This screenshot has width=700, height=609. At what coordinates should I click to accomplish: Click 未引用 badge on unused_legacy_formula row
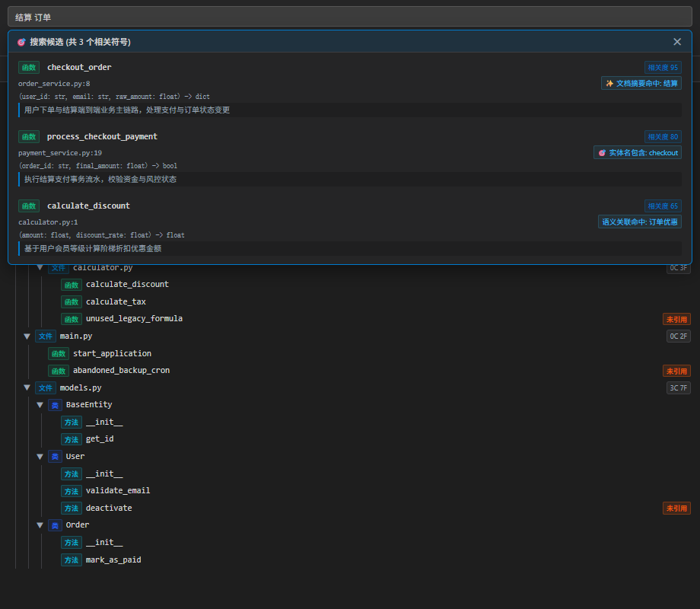click(x=676, y=319)
